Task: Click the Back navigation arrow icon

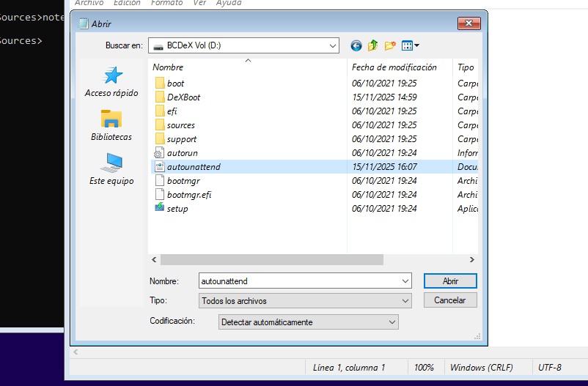Action: pos(356,45)
